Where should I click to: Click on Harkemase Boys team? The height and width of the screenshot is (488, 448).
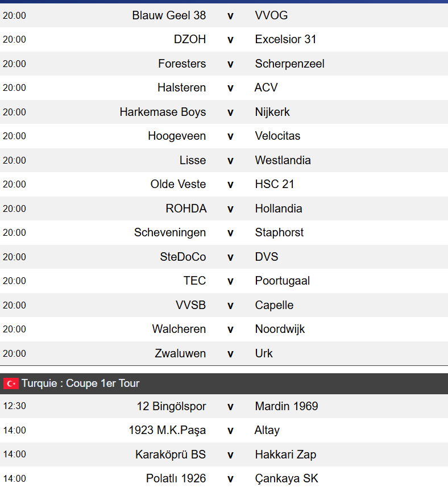[x=163, y=112]
